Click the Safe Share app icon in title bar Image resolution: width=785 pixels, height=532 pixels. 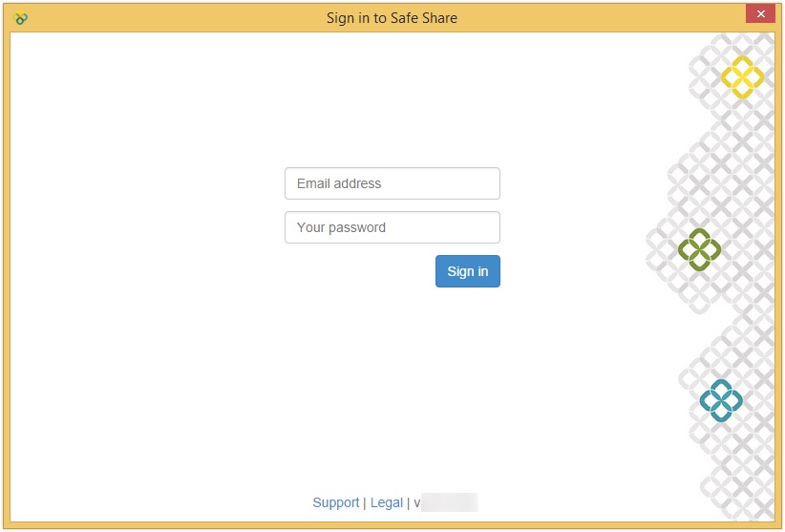point(20,18)
